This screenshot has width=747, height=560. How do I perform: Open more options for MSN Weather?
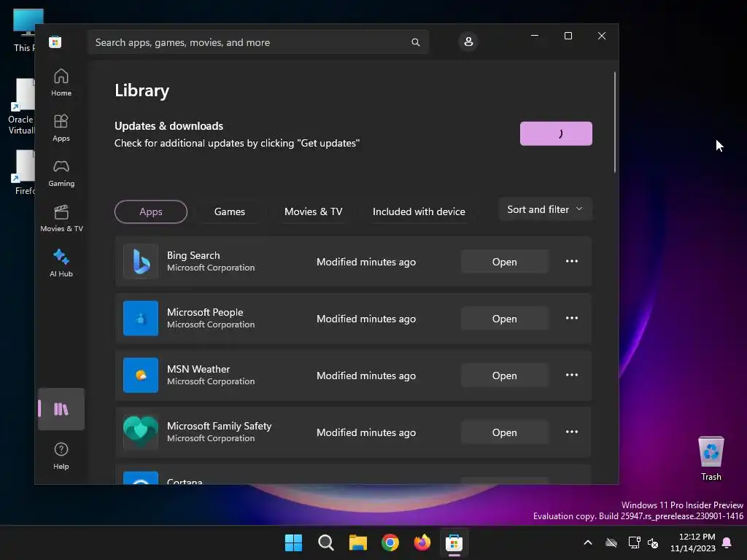(x=572, y=376)
